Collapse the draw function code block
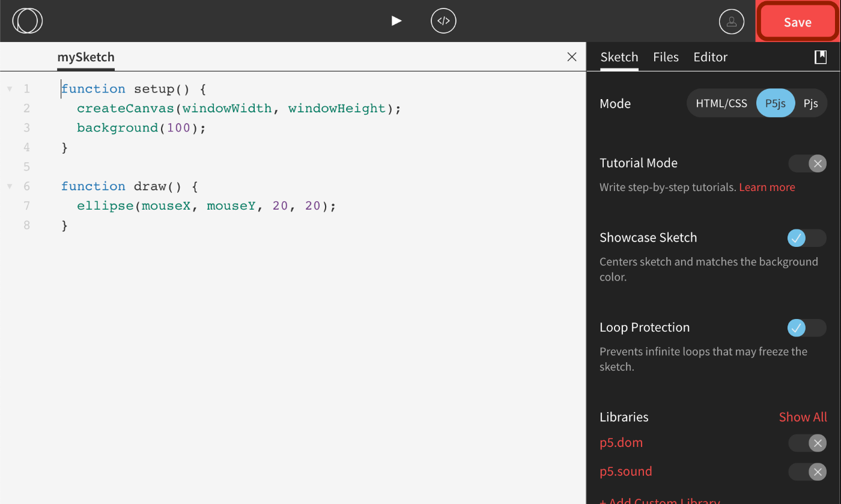This screenshot has width=841, height=504. 10,186
